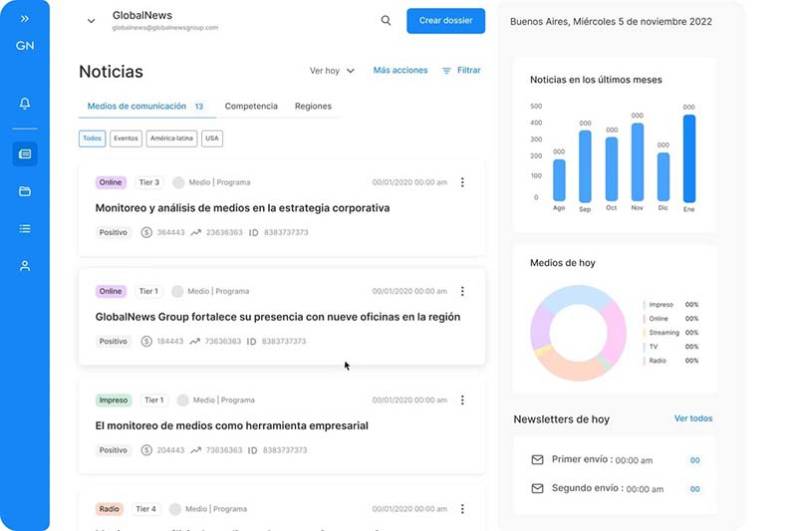The height and width of the screenshot is (531, 797).
Task: Click the GN logo in sidebar
Action: [25, 46]
